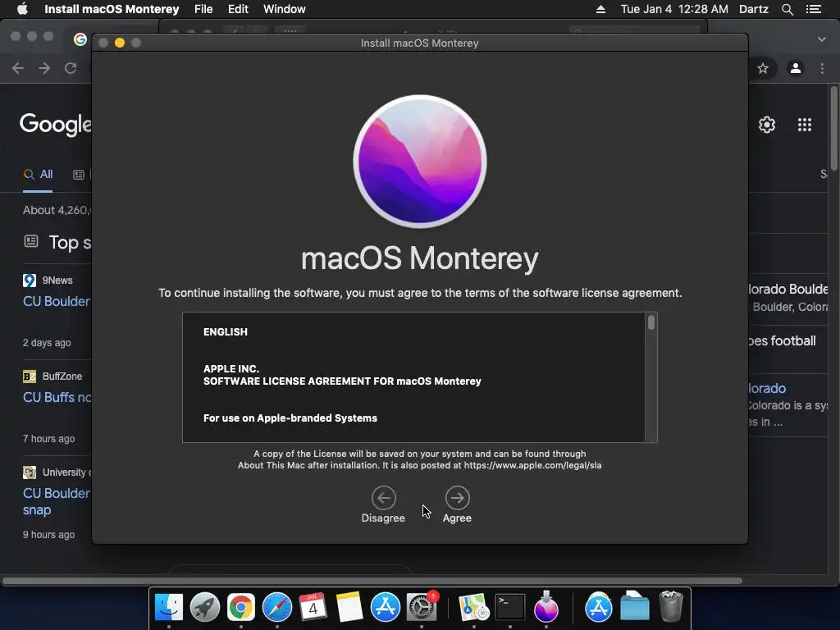Click the macOS Monterey logo image
This screenshot has height=630, width=840.
coord(420,162)
